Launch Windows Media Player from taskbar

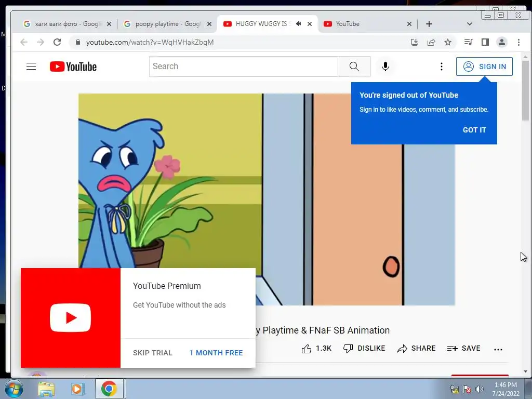(77, 389)
